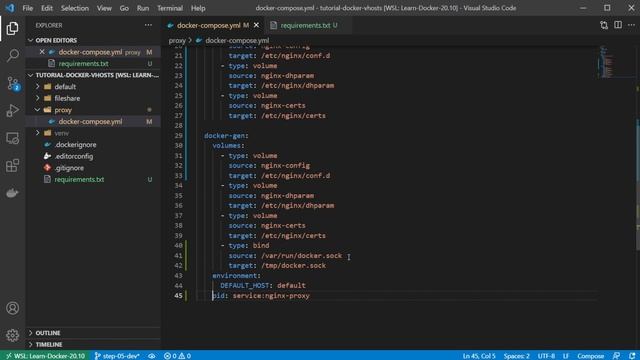640x360 pixels.
Task: Click the docker-gen service key
Action: pos(226,136)
